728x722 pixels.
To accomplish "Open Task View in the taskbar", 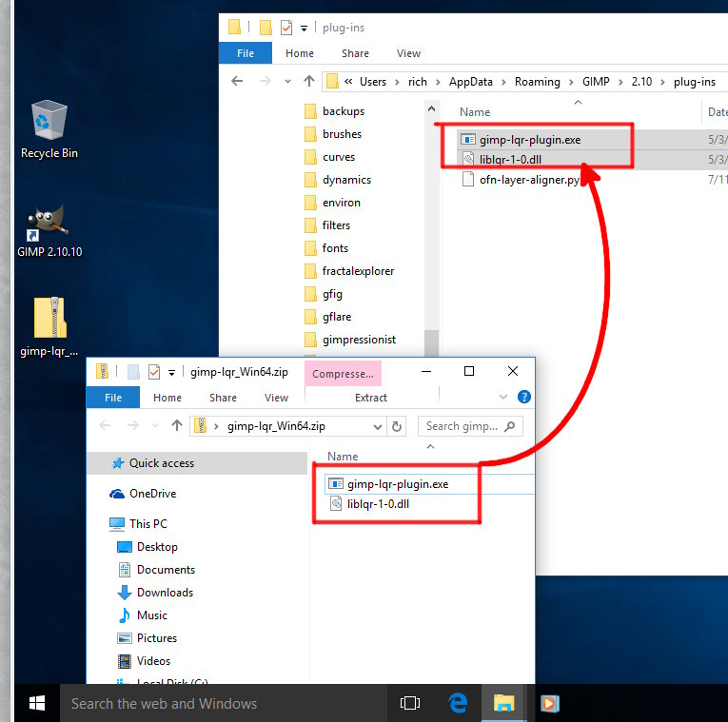I will point(410,703).
